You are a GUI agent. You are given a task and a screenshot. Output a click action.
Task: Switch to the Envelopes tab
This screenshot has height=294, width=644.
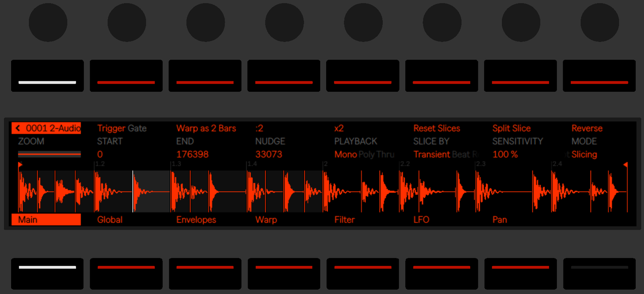[196, 220]
